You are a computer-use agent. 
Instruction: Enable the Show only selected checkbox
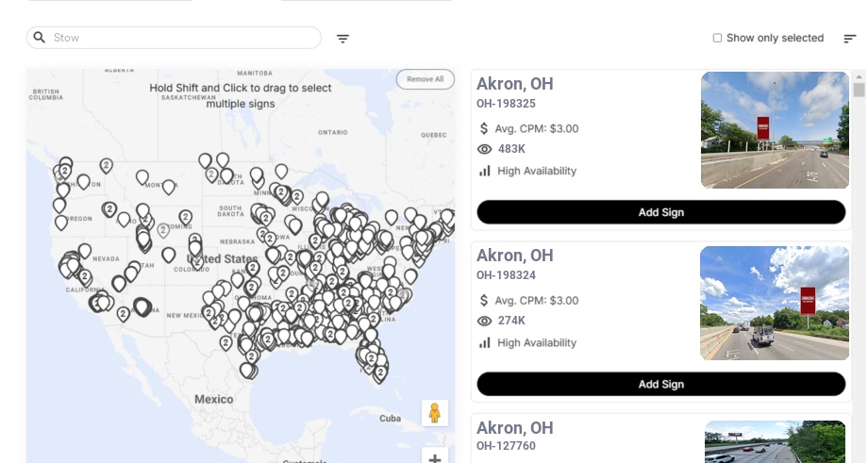point(717,39)
